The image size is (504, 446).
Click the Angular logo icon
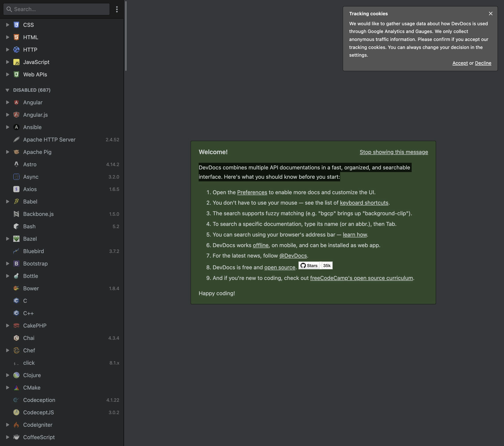(x=16, y=102)
